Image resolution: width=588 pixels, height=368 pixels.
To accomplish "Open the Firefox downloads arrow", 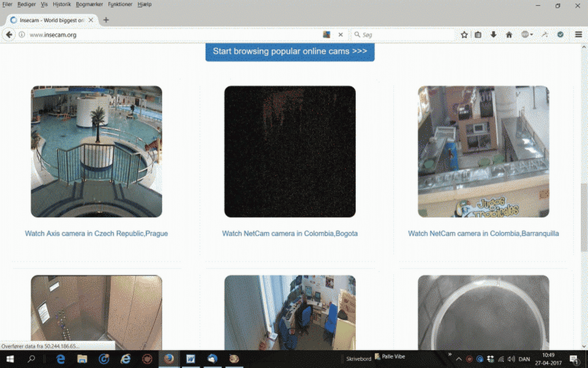I will point(494,35).
